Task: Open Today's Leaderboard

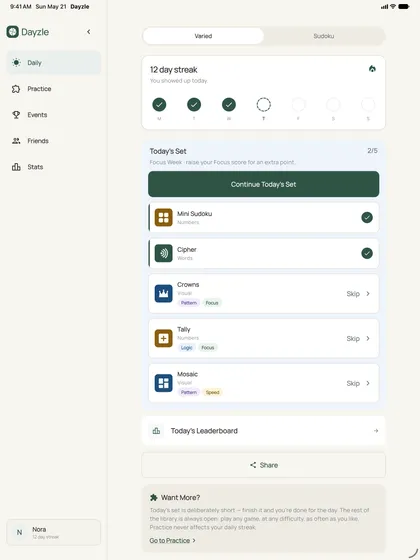Action: (264, 431)
